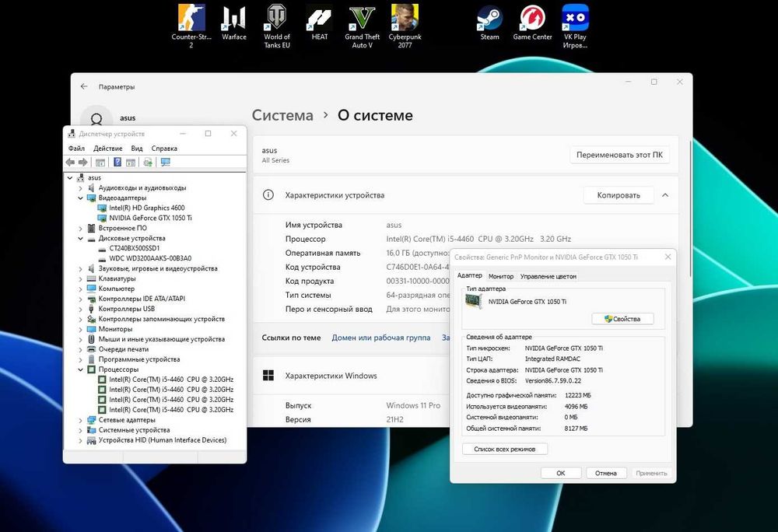Viewport: 778px width, 532px height.
Task: Click Settings window vertical scrollbar
Action: pyautogui.click(x=690, y=208)
